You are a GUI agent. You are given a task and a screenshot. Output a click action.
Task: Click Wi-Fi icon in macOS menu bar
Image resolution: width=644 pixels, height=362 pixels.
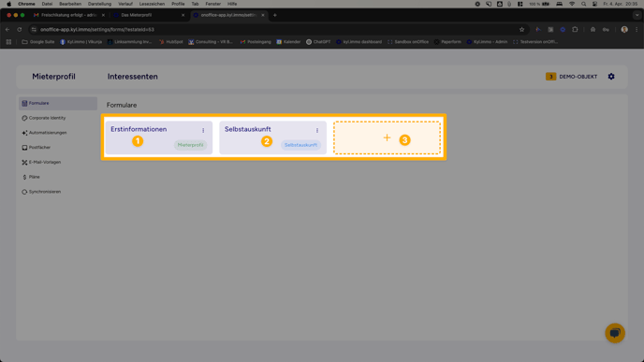tap(572, 4)
